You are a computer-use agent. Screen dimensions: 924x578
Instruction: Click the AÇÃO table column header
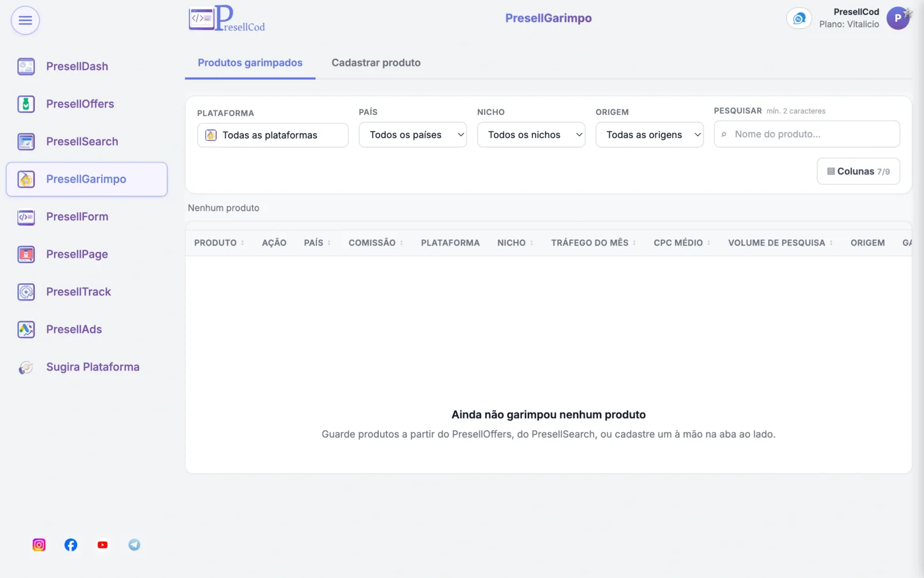pyautogui.click(x=274, y=243)
